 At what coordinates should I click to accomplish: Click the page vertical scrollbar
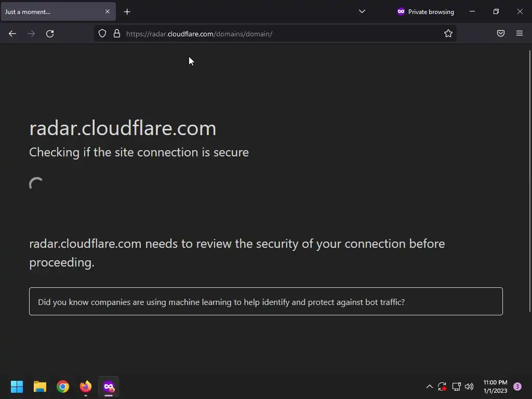tap(529, 181)
